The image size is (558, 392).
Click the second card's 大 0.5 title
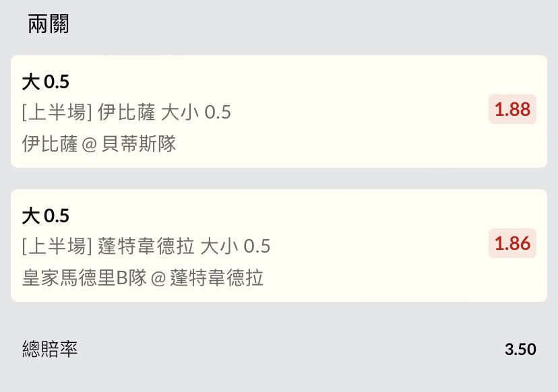(x=46, y=216)
